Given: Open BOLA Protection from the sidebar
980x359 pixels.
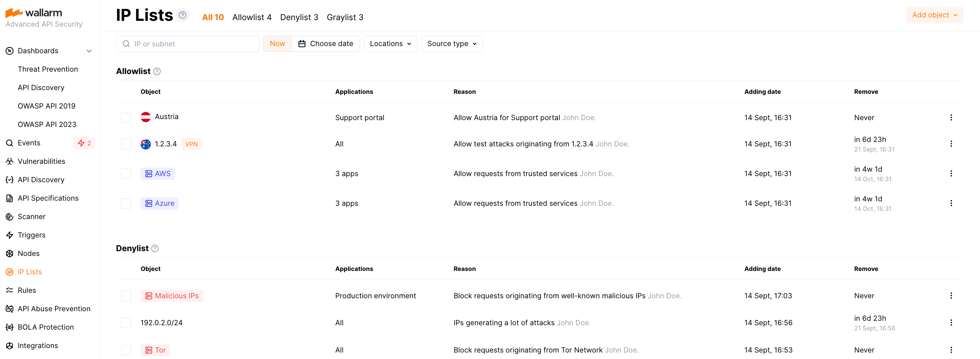Looking at the screenshot, I should coord(46,327).
